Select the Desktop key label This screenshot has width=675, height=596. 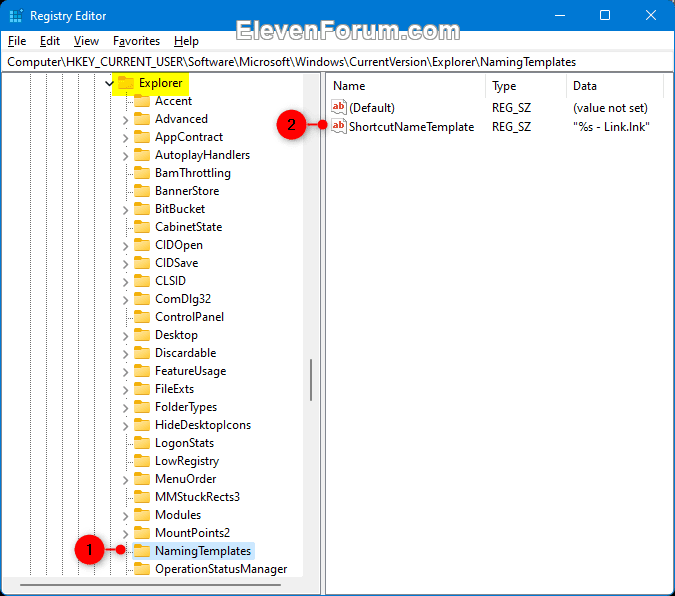click(176, 335)
